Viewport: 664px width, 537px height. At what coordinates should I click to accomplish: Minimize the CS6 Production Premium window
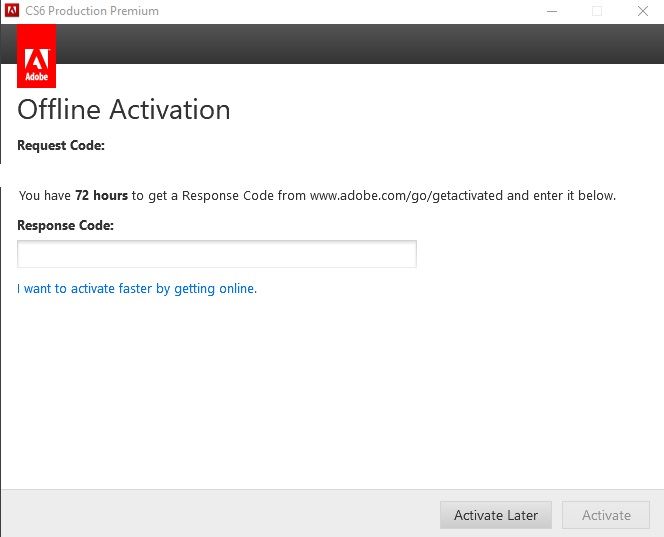(x=552, y=11)
